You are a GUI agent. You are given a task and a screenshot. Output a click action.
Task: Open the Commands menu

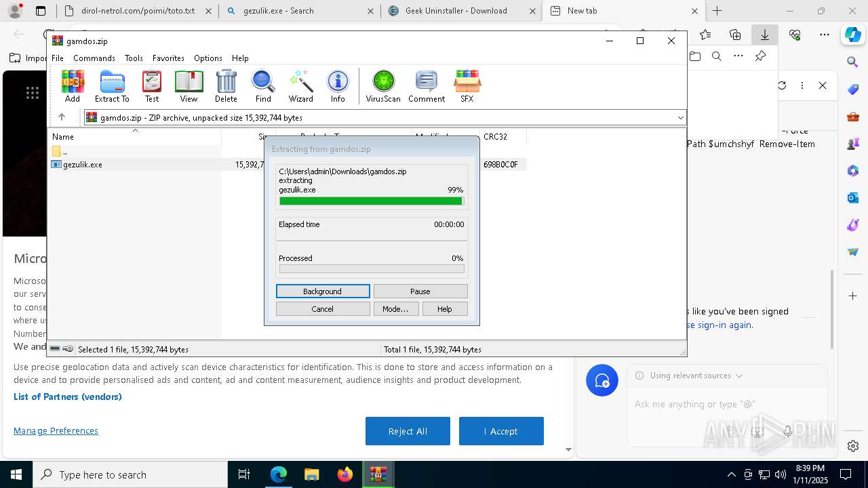(94, 58)
